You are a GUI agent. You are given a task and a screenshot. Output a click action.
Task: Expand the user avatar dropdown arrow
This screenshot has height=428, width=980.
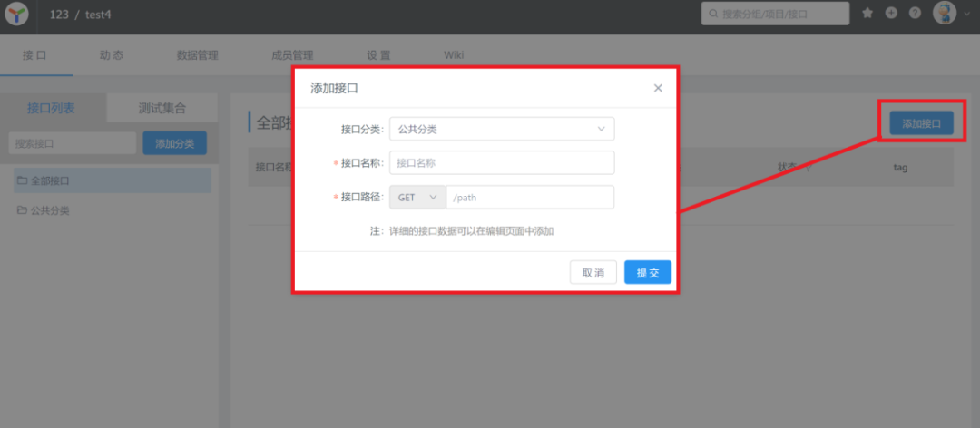pos(967,14)
